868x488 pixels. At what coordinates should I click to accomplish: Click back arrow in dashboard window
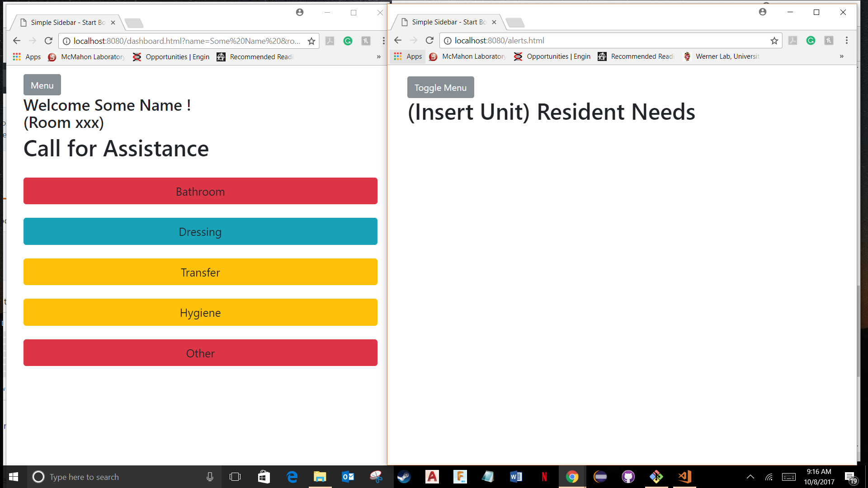pos(17,41)
